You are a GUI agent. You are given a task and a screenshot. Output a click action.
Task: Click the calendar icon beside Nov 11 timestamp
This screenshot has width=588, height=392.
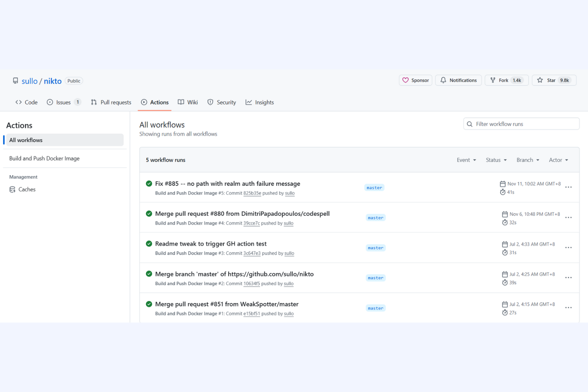[x=503, y=183]
